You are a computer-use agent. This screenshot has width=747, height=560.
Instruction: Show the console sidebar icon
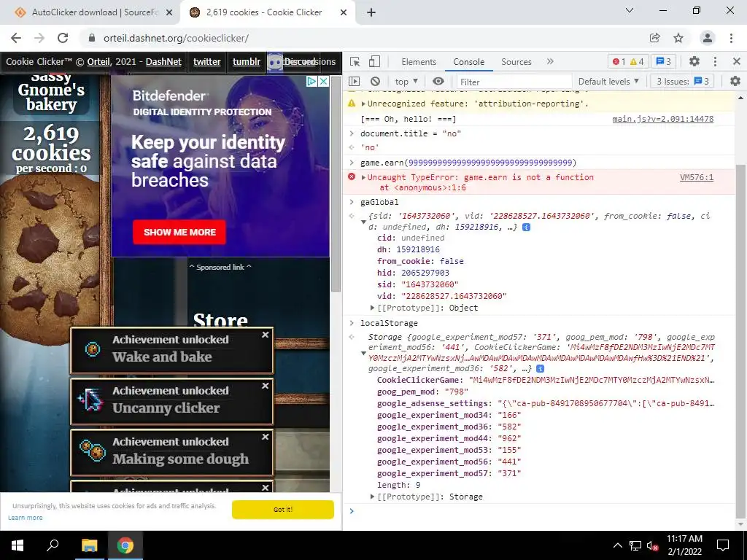[354, 82]
